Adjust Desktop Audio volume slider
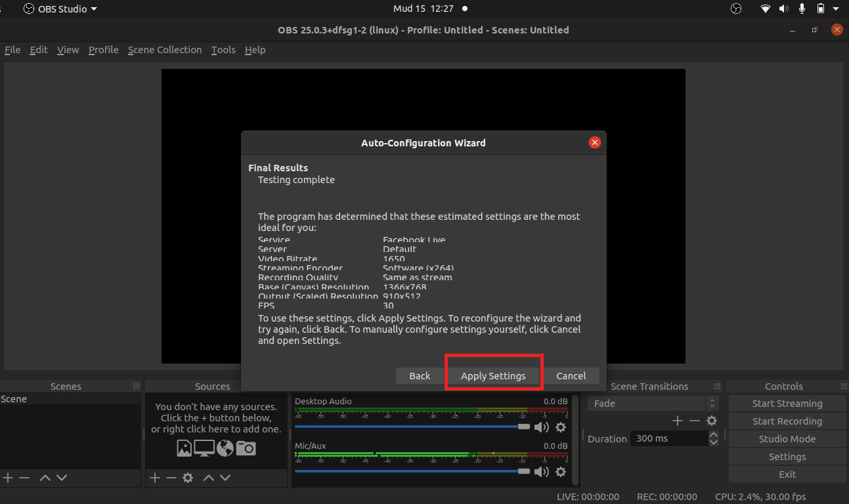Image resolution: width=849 pixels, height=504 pixels. (412, 427)
